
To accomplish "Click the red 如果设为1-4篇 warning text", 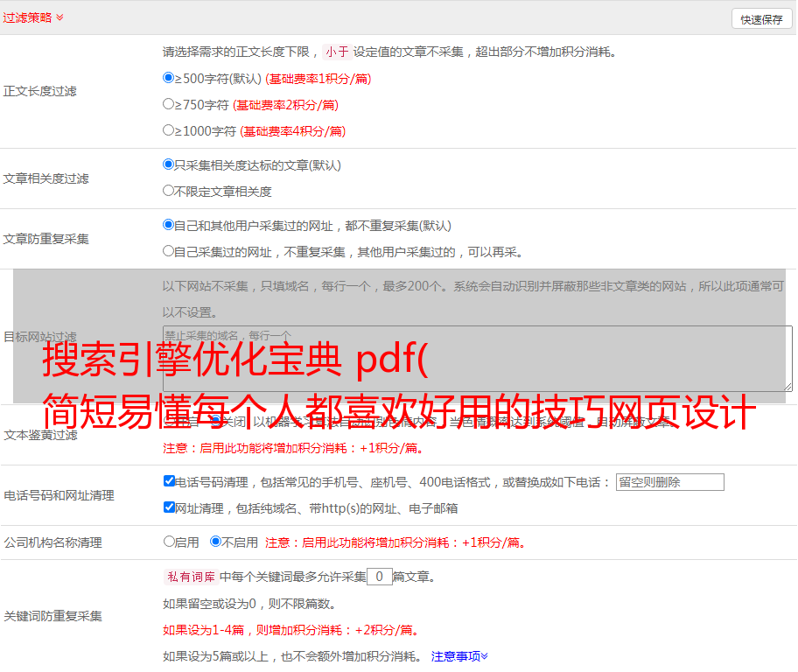I will click(290, 630).
